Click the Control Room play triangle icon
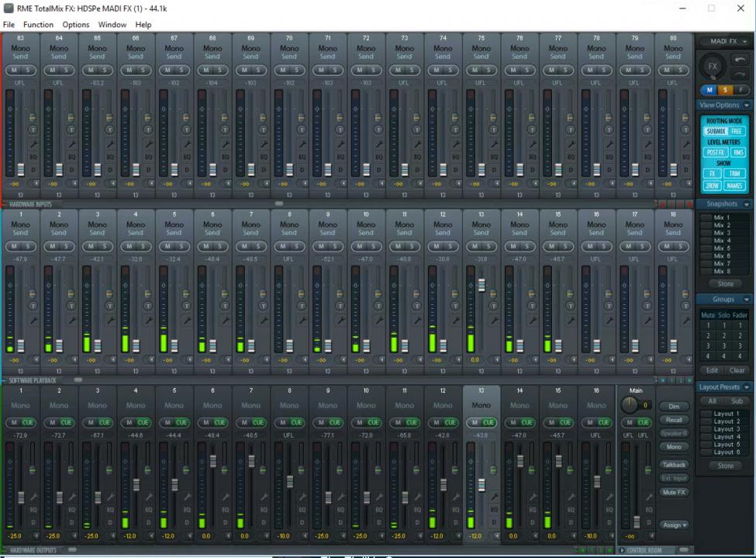This screenshot has height=558, width=756. 622,550
